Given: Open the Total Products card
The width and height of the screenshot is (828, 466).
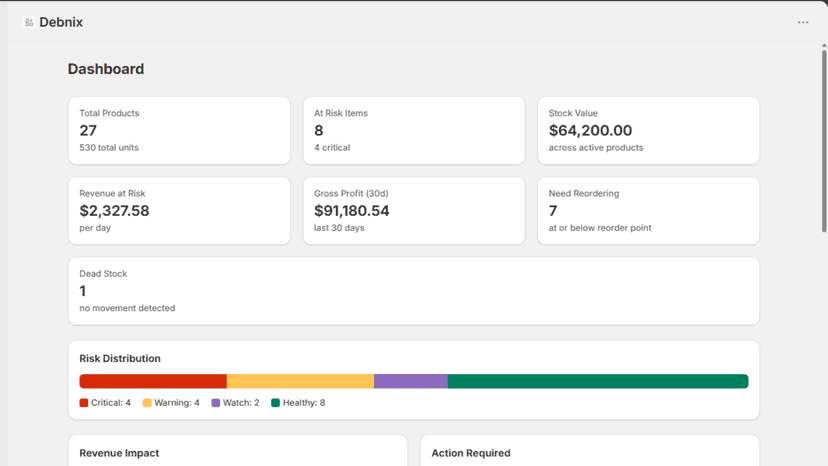Looking at the screenshot, I should coord(179,131).
